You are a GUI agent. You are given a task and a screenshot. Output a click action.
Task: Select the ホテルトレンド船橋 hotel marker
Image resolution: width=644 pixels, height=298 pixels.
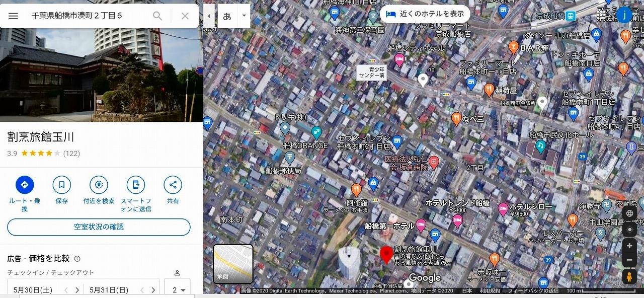(457, 220)
